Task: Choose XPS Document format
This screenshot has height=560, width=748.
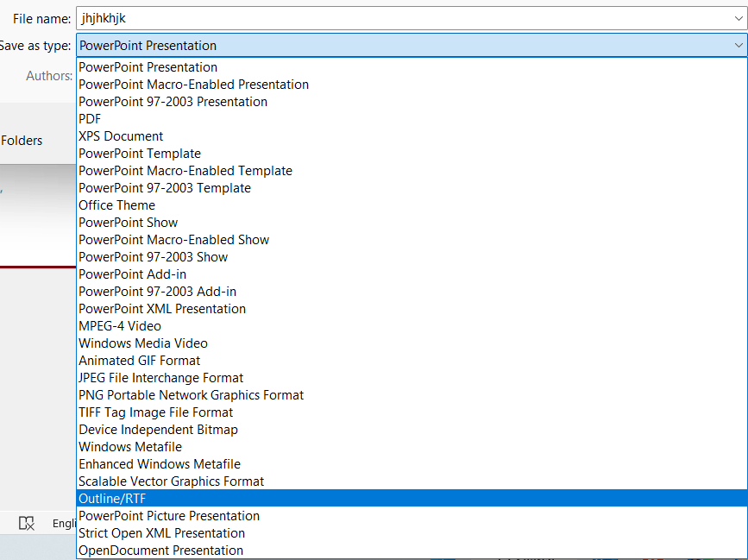Action: pos(412,136)
